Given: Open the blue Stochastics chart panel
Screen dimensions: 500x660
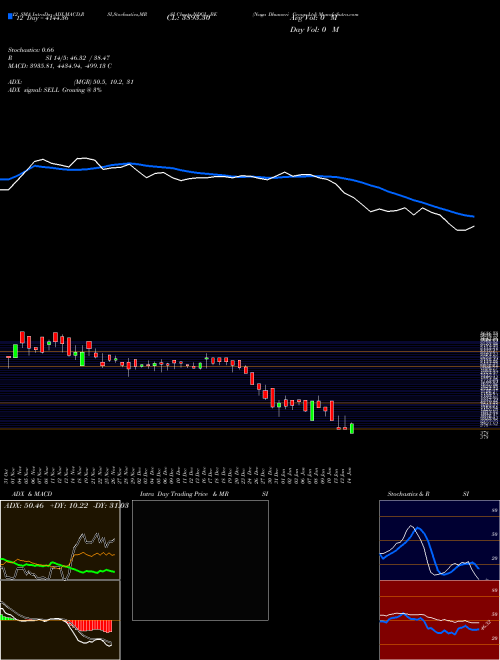Looking at the screenshot, I should pyautogui.click(x=439, y=540).
